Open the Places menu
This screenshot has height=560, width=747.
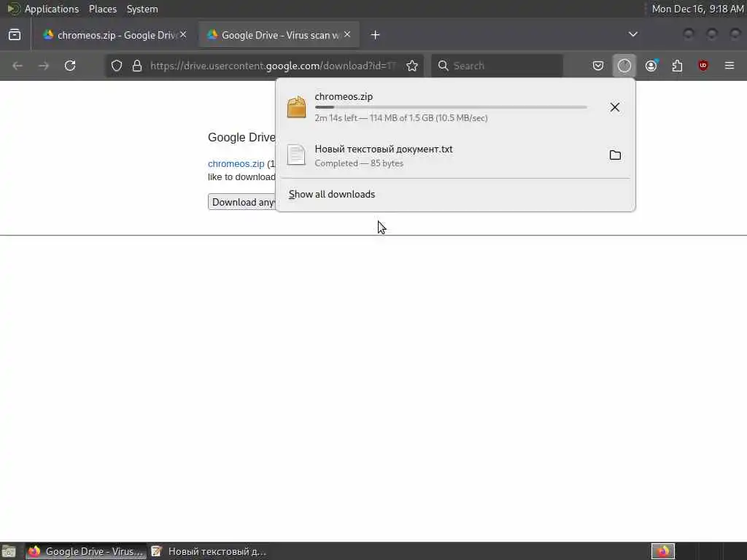coord(102,9)
